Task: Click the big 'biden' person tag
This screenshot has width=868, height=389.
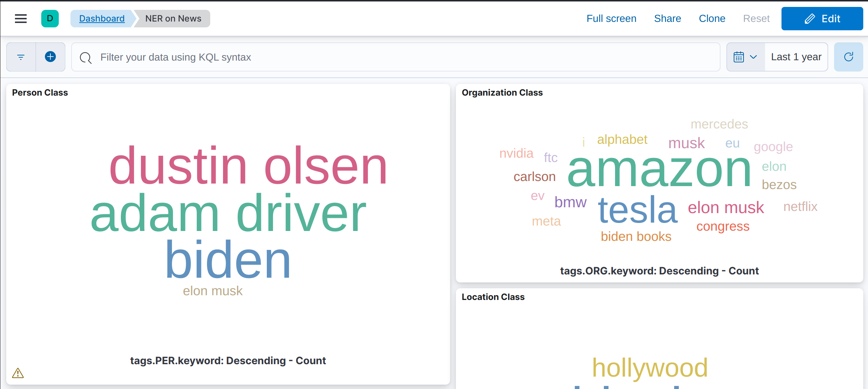Action: tap(228, 260)
